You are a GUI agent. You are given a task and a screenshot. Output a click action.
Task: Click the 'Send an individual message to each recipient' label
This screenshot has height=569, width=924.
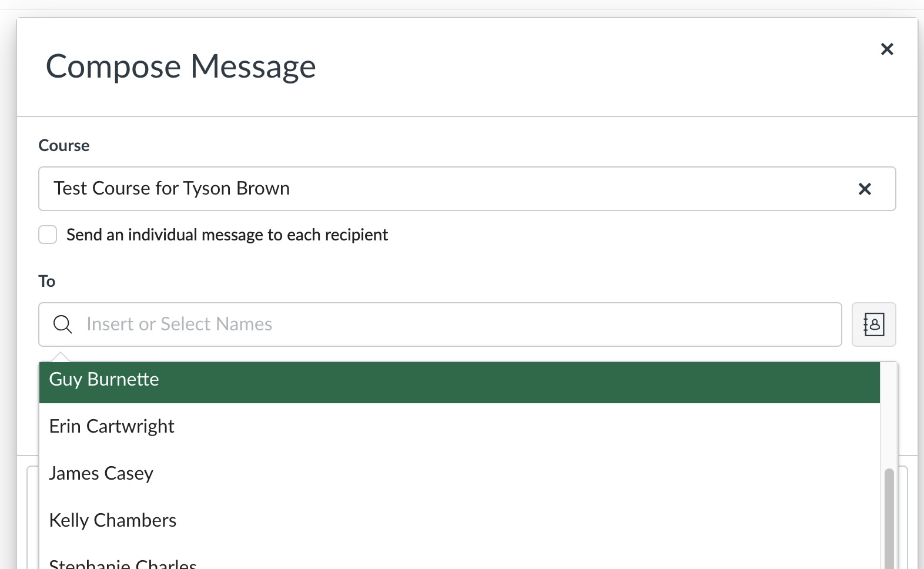(227, 235)
